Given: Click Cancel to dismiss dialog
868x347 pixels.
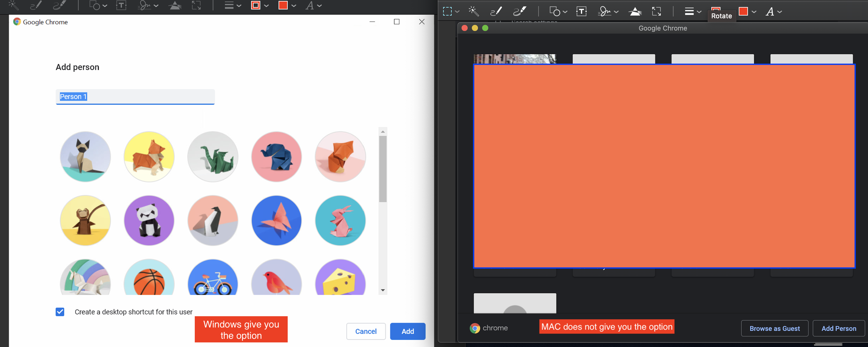Looking at the screenshot, I should 365,331.
